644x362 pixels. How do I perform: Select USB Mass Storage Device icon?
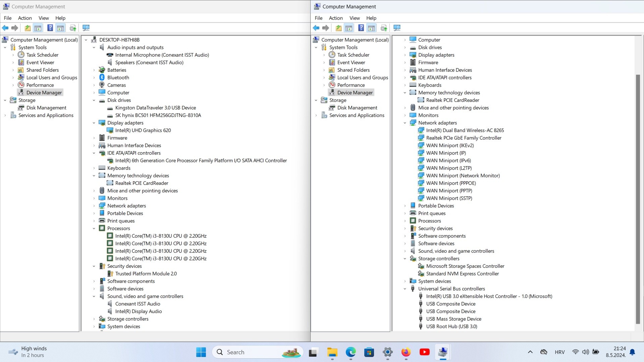tap(421, 319)
